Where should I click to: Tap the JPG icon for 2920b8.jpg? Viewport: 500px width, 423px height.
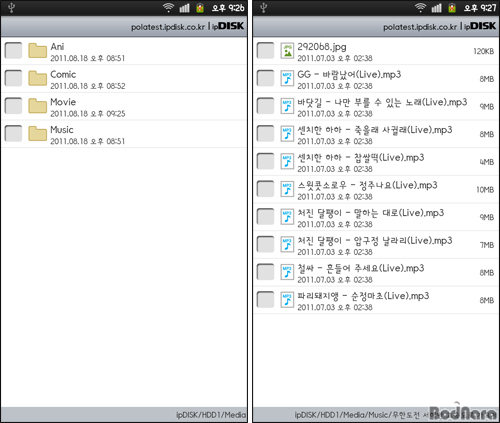click(x=287, y=51)
